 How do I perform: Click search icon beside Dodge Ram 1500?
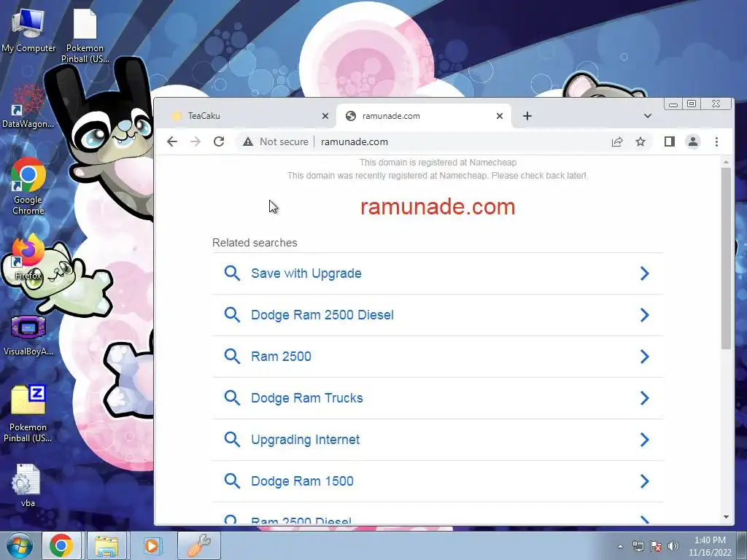[232, 481]
